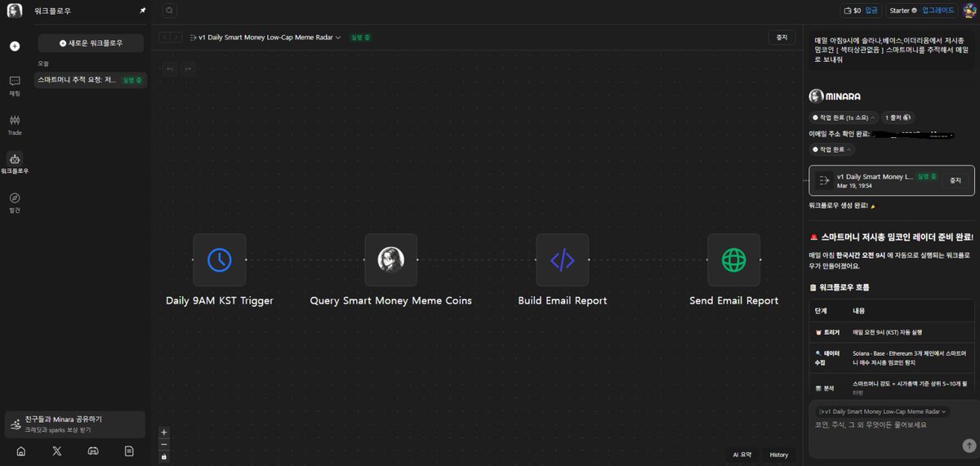Screen dimensions: 980x466
Task: Expand the workflow title v1 Daily Smart Money dropdown
Action: coord(265,38)
